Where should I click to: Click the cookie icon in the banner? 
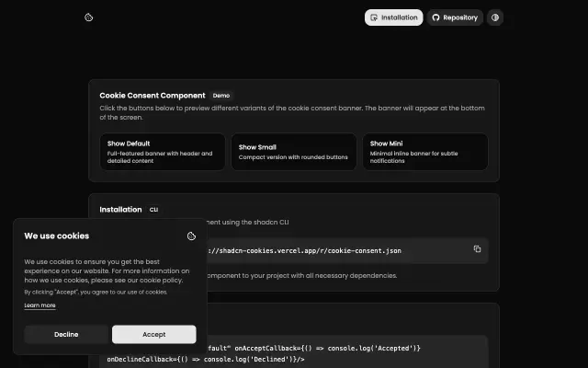tap(191, 236)
